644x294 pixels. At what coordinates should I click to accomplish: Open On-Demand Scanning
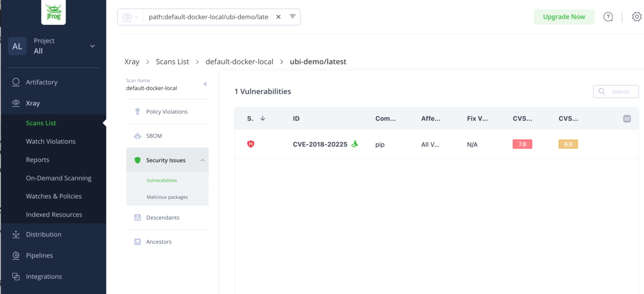coord(59,178)
